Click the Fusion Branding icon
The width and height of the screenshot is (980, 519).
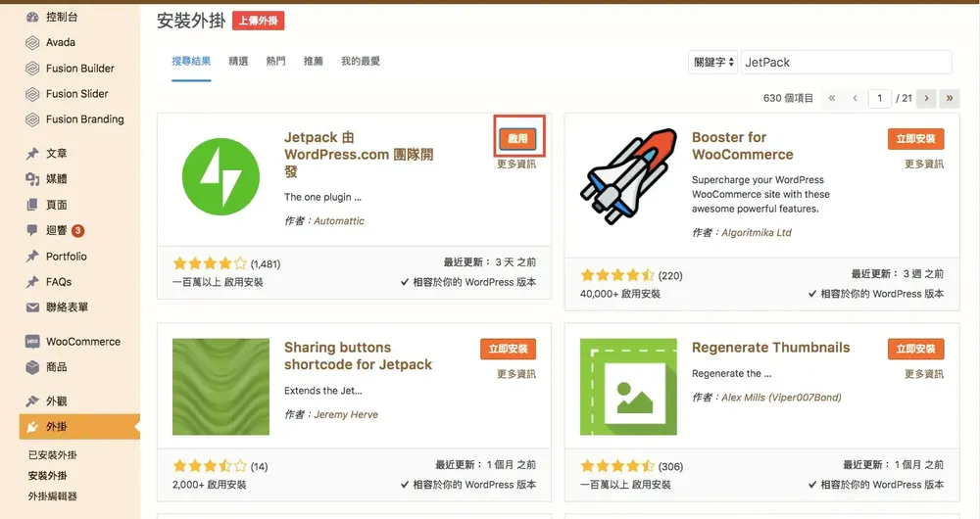coord(32,119)
